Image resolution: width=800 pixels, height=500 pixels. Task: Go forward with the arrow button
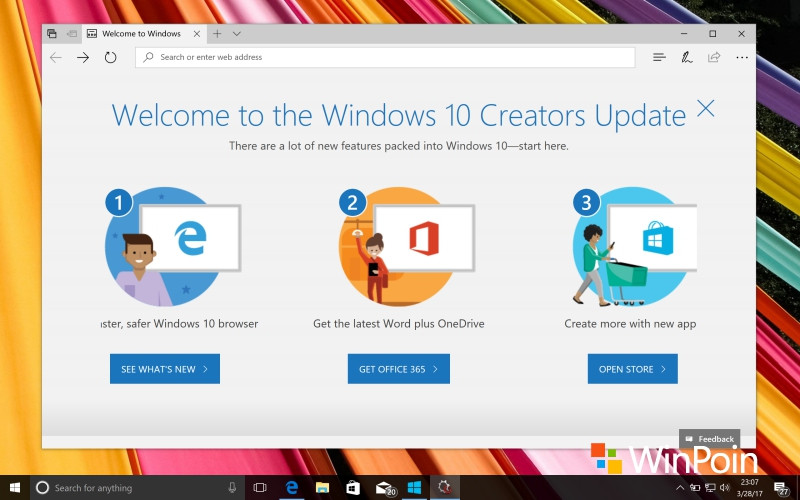83,57
